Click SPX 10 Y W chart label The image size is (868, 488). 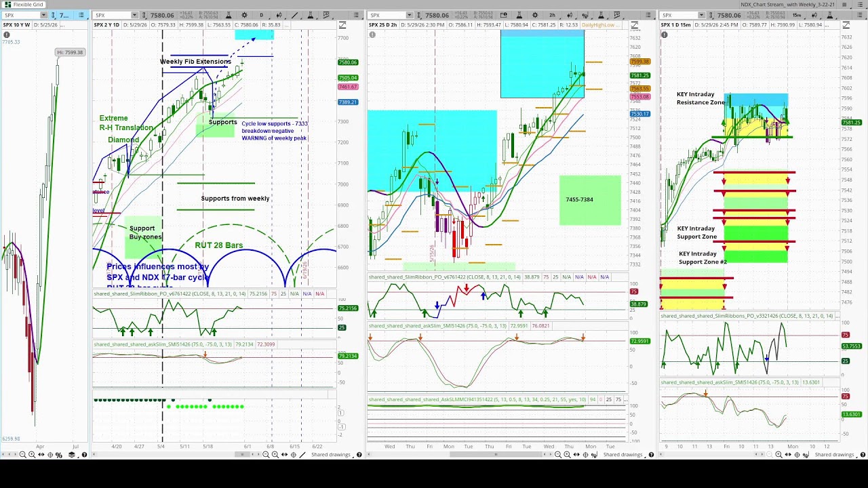16,25
